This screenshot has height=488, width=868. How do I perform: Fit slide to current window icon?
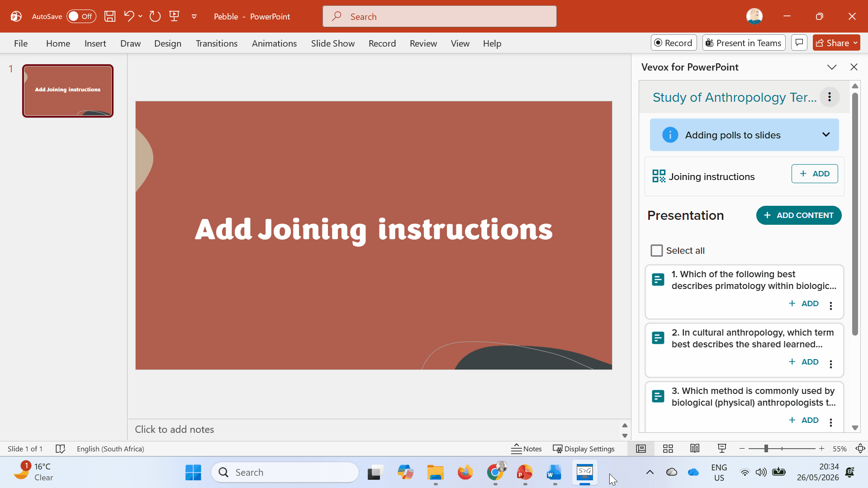click(x=860, y=449)
